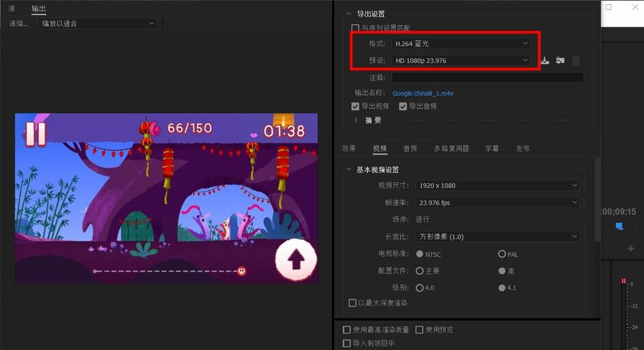The image size is (644, 350).
Task: Enable use maximum render quality checkbox
Action: tap(347, 330)
